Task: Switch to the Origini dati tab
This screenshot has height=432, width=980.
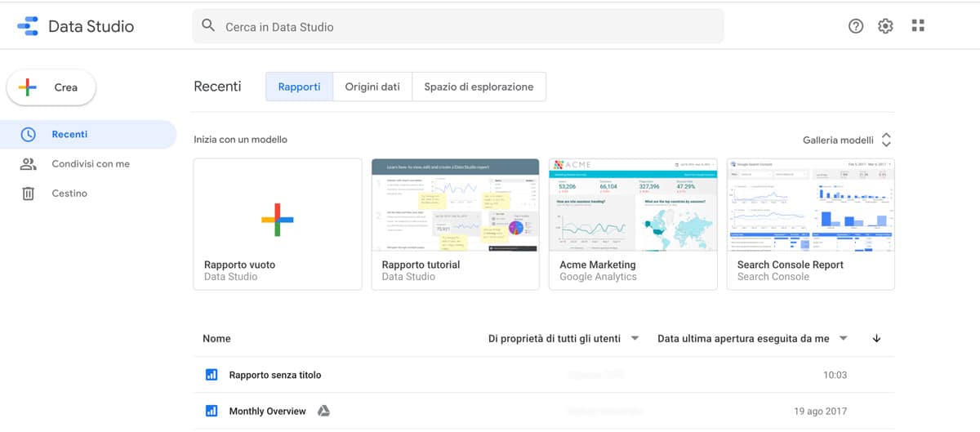Action: (x=372, y=87)
